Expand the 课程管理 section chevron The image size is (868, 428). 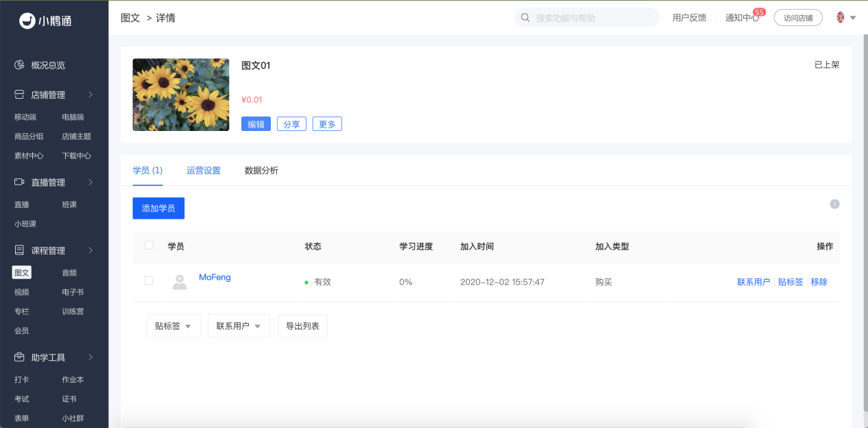91,250
